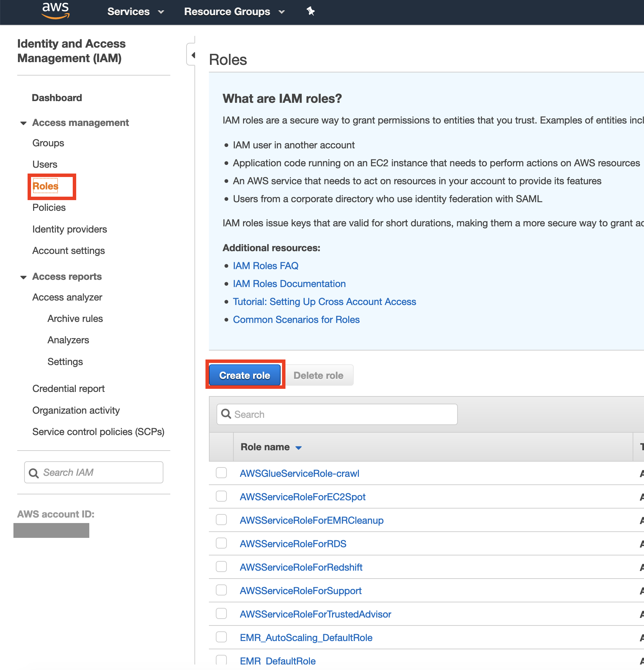Select Roles in the sidebar
The width and height of the screenshot is (644, 670).
pyautogui.click(x=45, y=186)
